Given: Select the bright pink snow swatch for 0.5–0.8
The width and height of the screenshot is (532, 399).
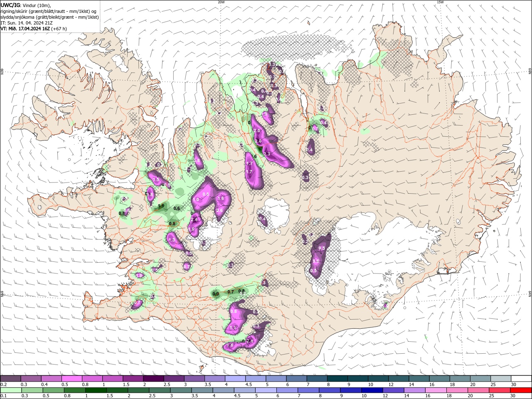Looking at the screenshot, I should click(72, 378).
